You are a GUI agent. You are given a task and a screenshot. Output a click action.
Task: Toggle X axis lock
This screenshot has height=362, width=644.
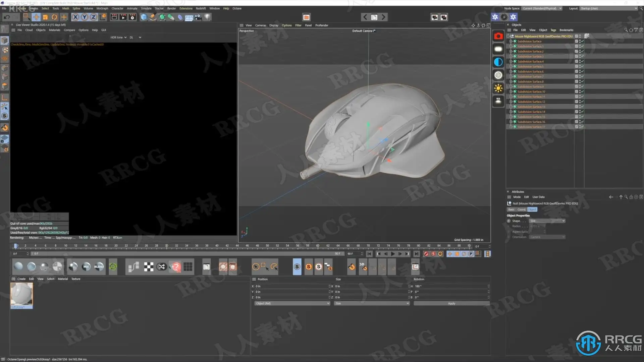tap(75, 17)
